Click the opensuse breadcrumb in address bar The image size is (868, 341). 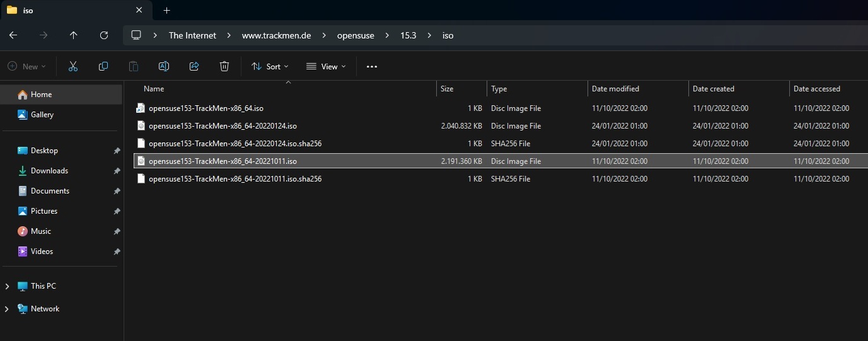[356, 35]
